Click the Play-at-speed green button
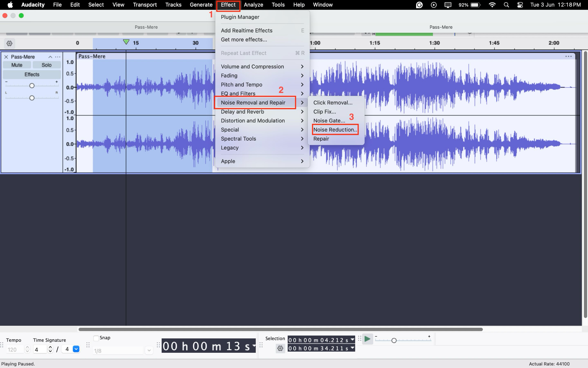The height and width of the screenshot is (368, 588). 367,339
